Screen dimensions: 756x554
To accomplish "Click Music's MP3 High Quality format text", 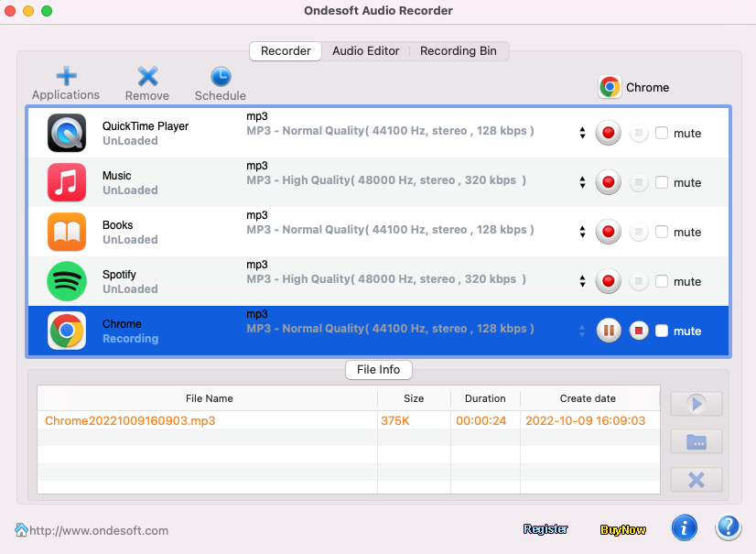I will tap(385, 180).
